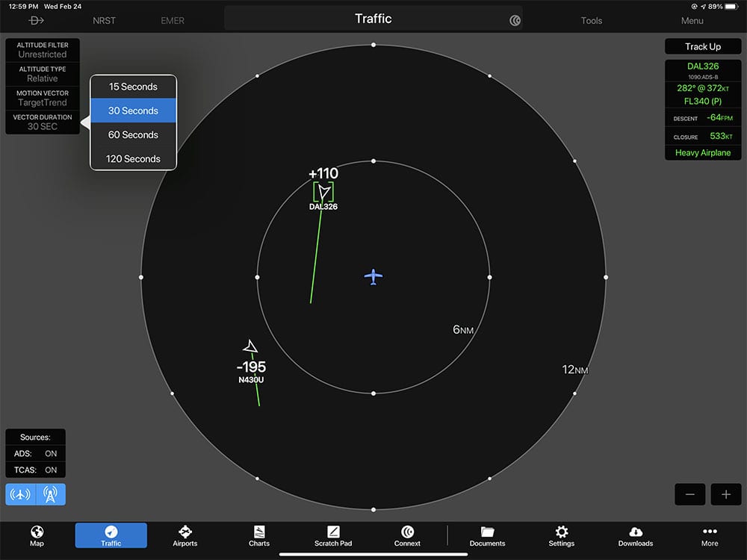Open the Altitude Filter dropdown

tap(43, 50)
